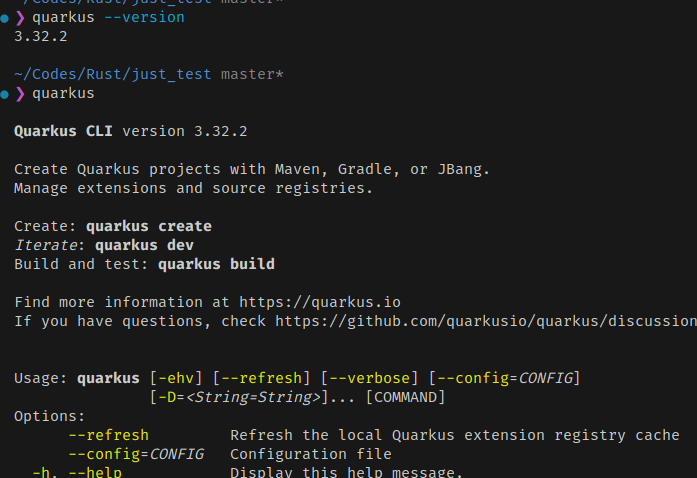This screenshot has width=697, height=478.
Task: Click the magenta prompt arrow before quarkus --version
Action: (20, 18)
